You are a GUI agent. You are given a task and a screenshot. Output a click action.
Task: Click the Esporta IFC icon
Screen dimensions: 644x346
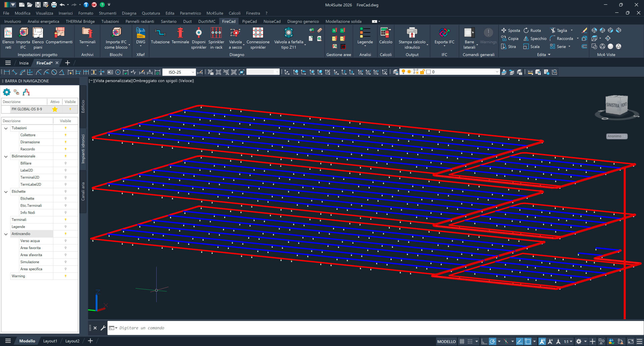444,33
